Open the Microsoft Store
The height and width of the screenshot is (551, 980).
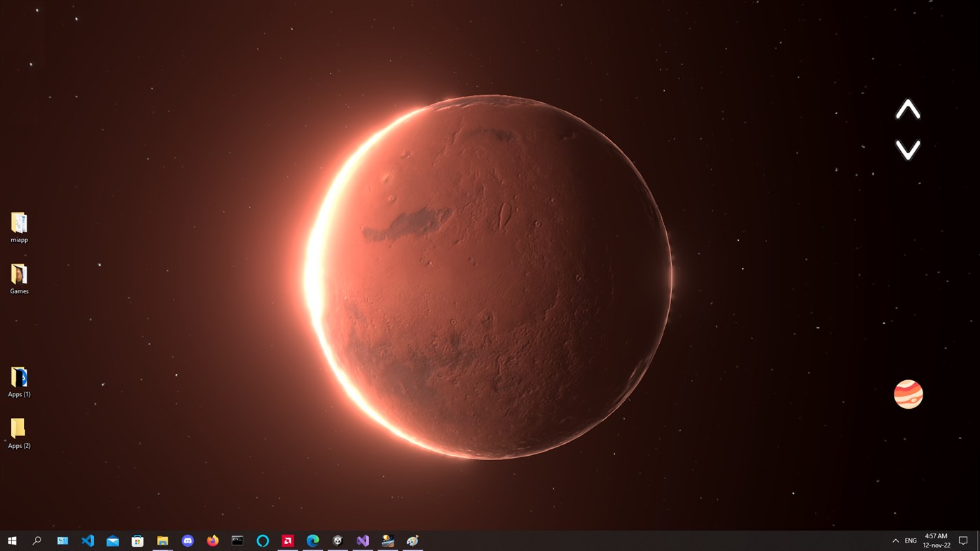[137, 540]
